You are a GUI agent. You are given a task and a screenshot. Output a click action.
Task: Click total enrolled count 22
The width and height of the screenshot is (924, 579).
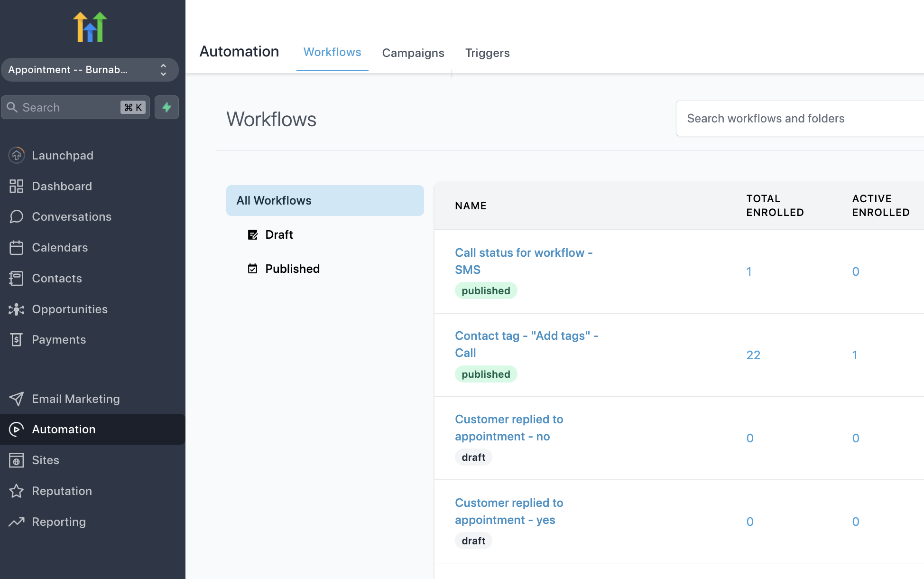coord(753,355)
